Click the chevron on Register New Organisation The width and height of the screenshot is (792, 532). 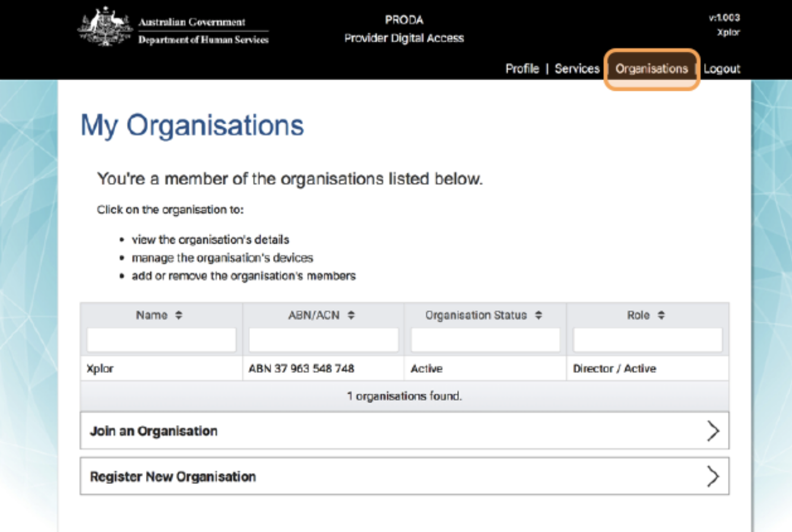712,476
